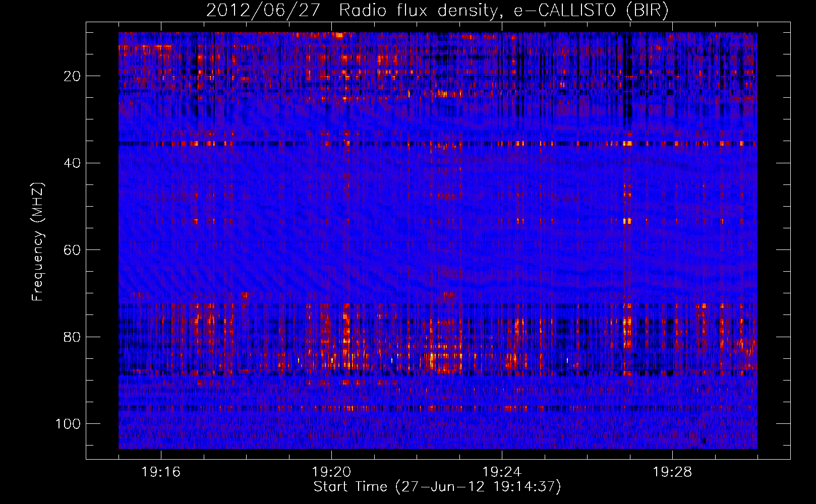816x504 pixels.
Task: Click the 40 MHz frequency tick label
Action: pos(73,163)
